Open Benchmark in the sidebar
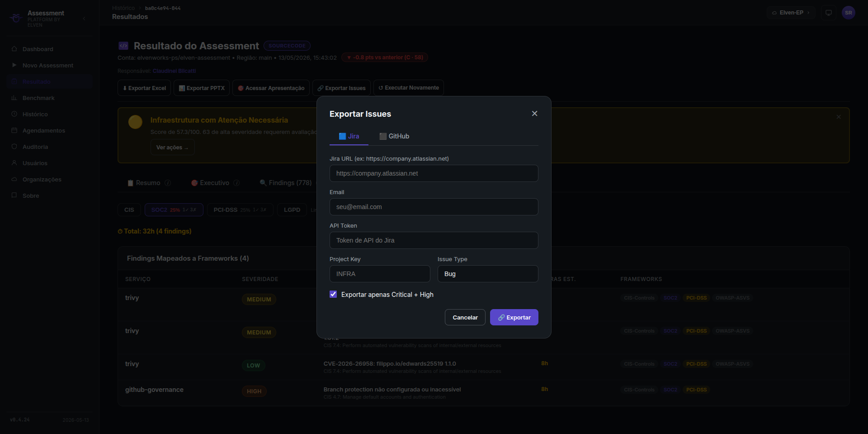 pyautogui.click(x=50, y=98)
